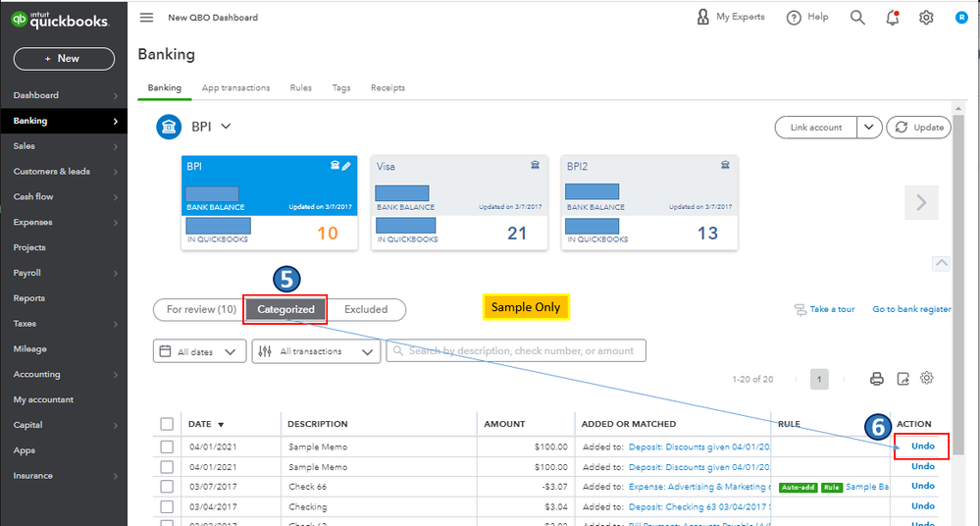Select the Visa account card

click(459, 202)
